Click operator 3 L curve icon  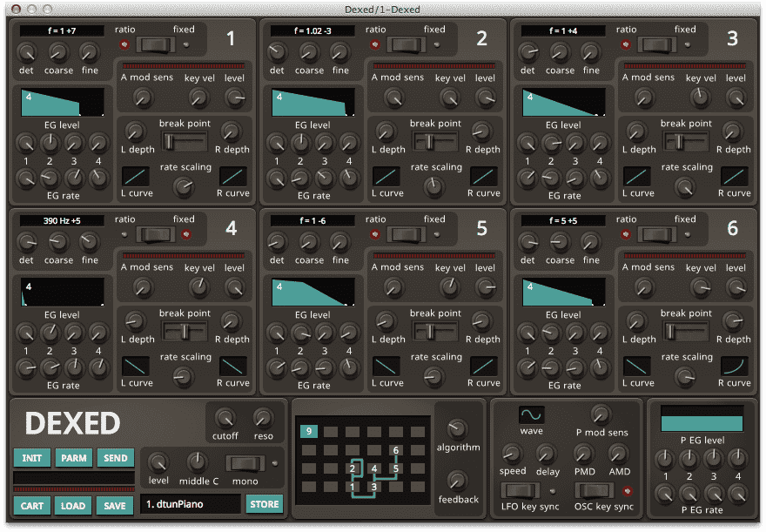tap(637, 177)
